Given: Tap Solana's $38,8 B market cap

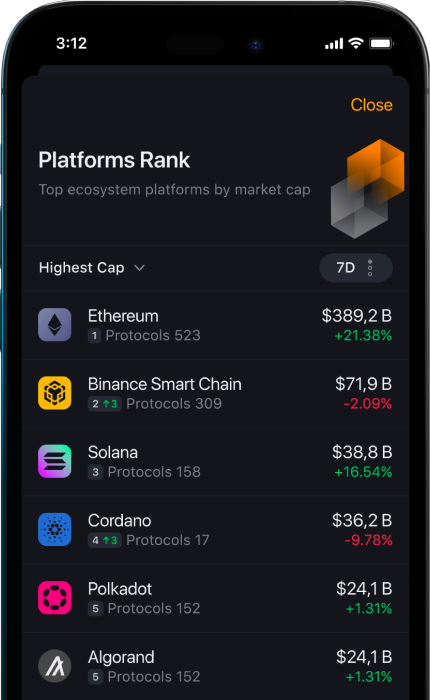Looking at the screenshot, I should (362, 452).
